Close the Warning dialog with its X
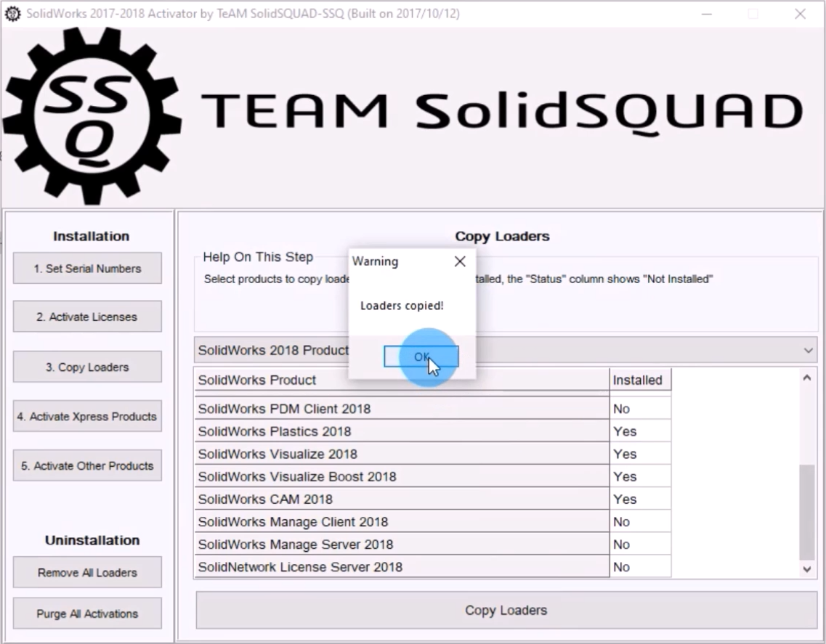 pos(460,261)
